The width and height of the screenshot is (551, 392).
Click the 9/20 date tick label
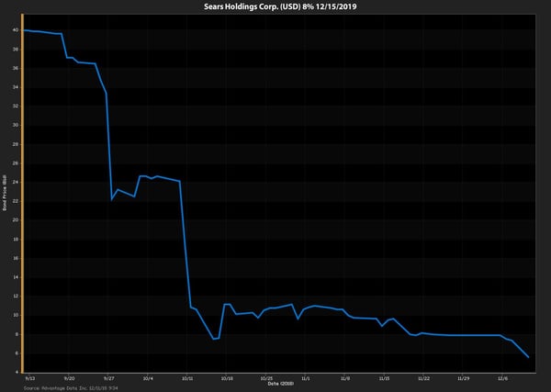pyautogui.click(x=70, y=378)
